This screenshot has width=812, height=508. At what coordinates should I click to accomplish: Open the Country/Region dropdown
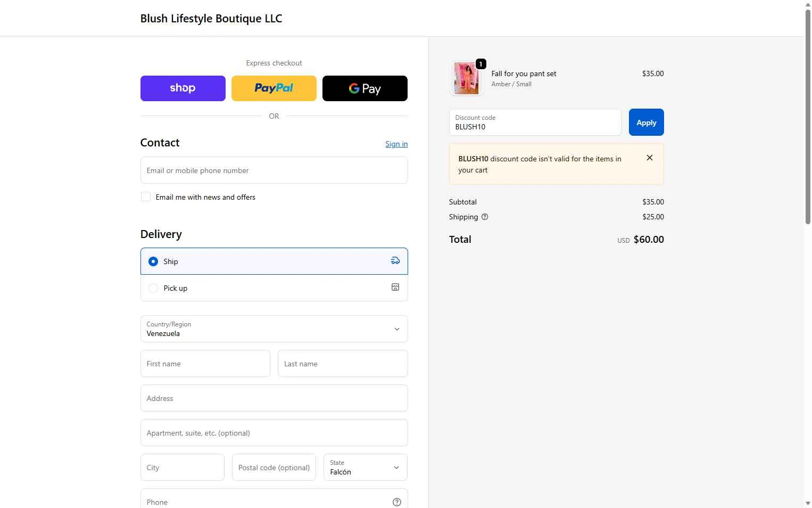[x=274, y=329]
